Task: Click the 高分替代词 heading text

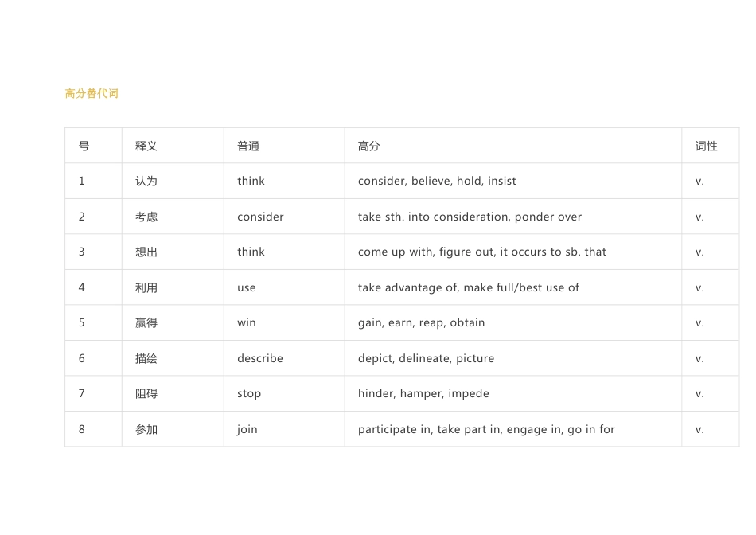Action: coord(92,94)
